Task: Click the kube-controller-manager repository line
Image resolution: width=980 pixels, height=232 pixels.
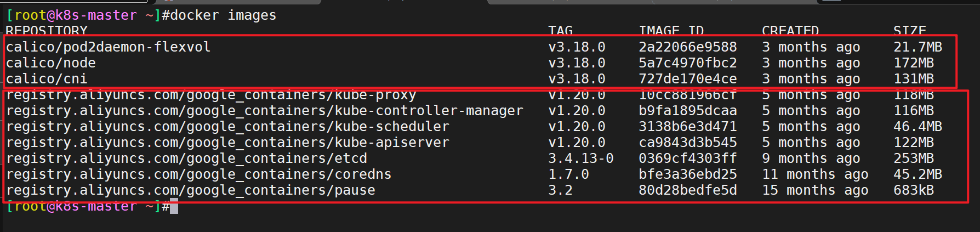Action: 265,111
